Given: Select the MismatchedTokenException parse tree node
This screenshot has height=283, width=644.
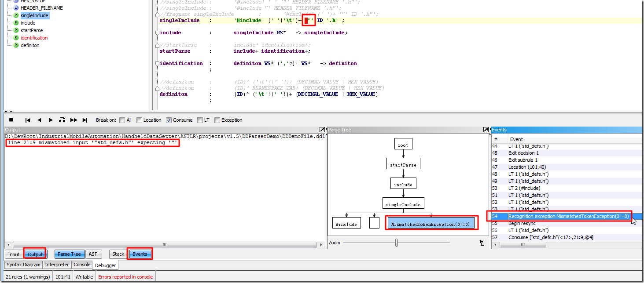Looking at the screenshot, I should click(x=431, y=224).
